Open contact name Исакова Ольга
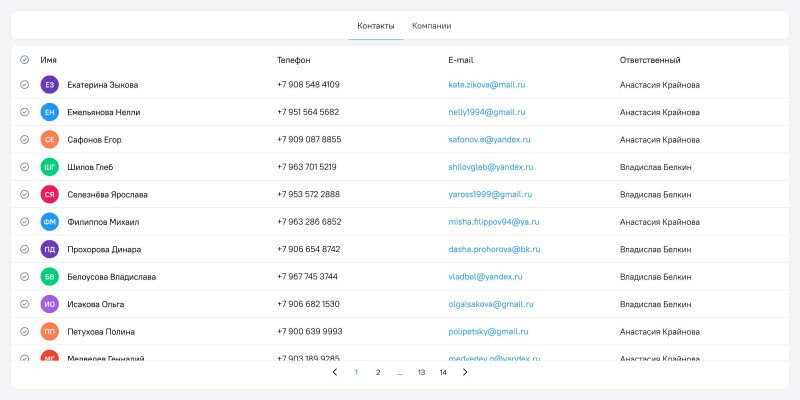Image resolution: width=800 pixels, height=400 pixels. [x=96, y=304]
